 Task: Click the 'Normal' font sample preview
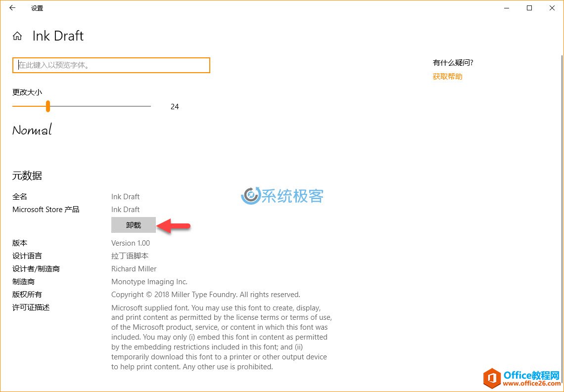click(x=32, y=130)
